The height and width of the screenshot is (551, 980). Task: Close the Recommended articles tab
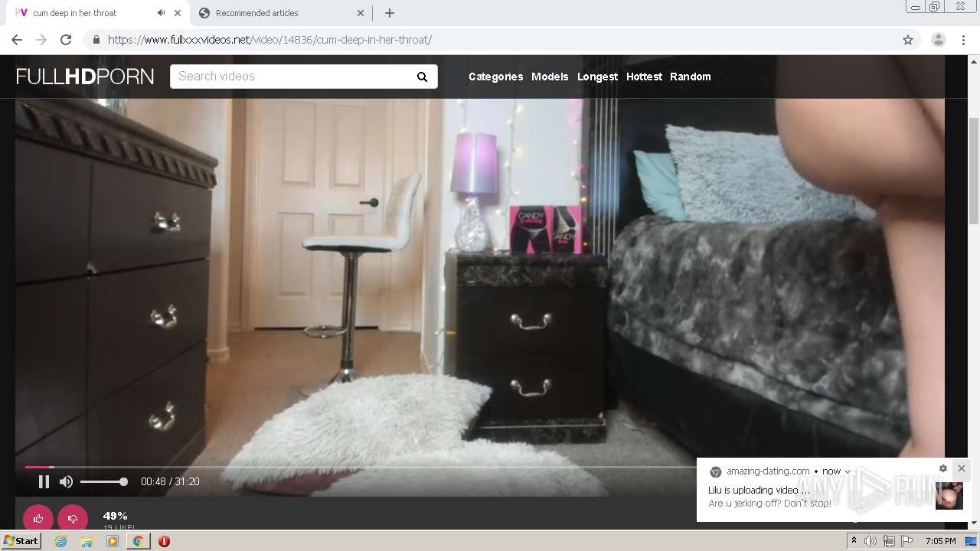click(x=361, y=13)
